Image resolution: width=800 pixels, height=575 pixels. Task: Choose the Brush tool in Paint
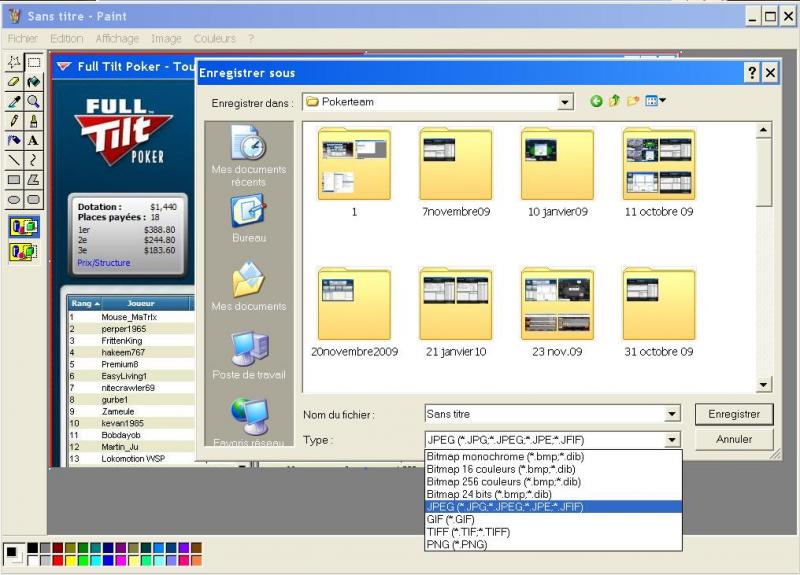click(34, 121)
